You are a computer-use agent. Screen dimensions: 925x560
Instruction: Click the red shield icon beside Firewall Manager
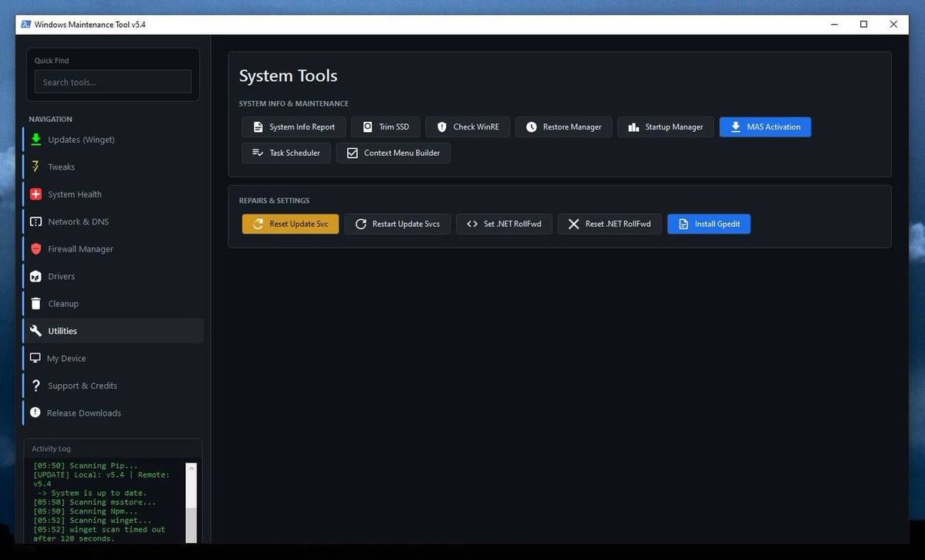pyautogui.click(x=36, y=248)
